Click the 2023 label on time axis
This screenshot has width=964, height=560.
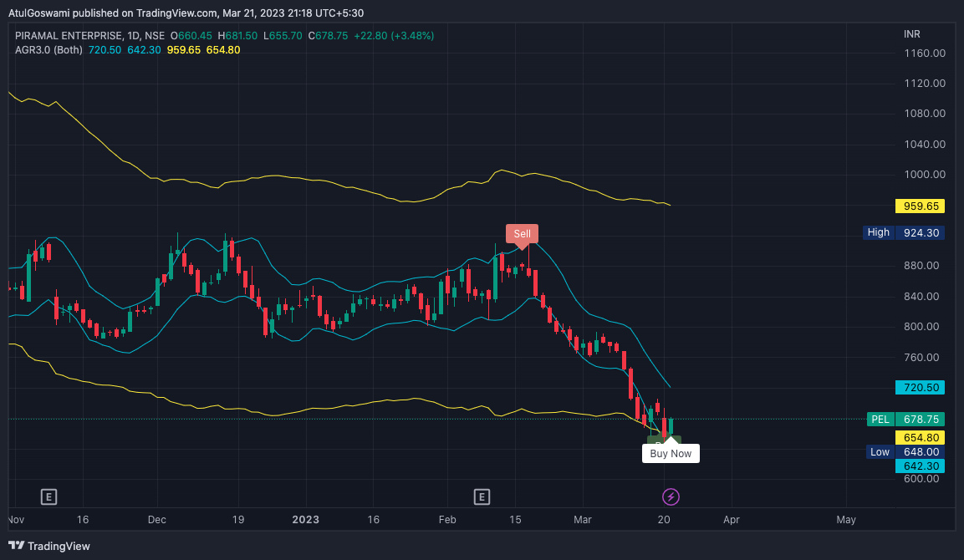pyautogui.click(x=305, y=519)
